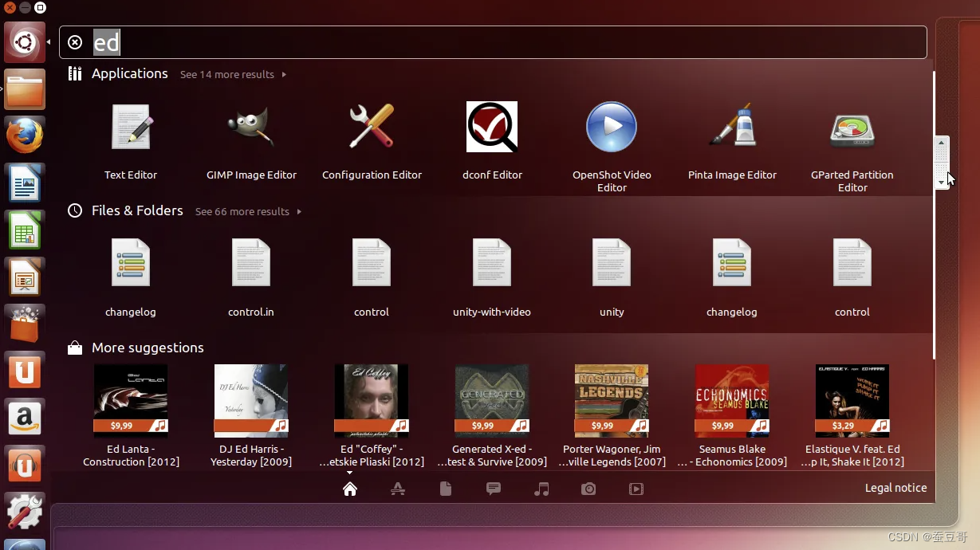Select Elastique V. feat. Ed Harris album

pos(852,401)
